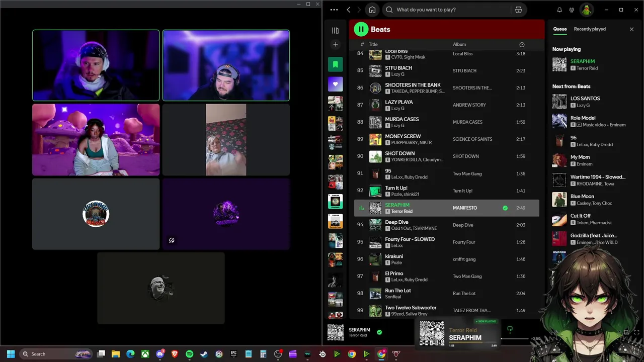Image resolution: width=644 pixels, height=362 pixels.
Task: Click the SERAPHIM album art in queue
Action: pos(559,64)
